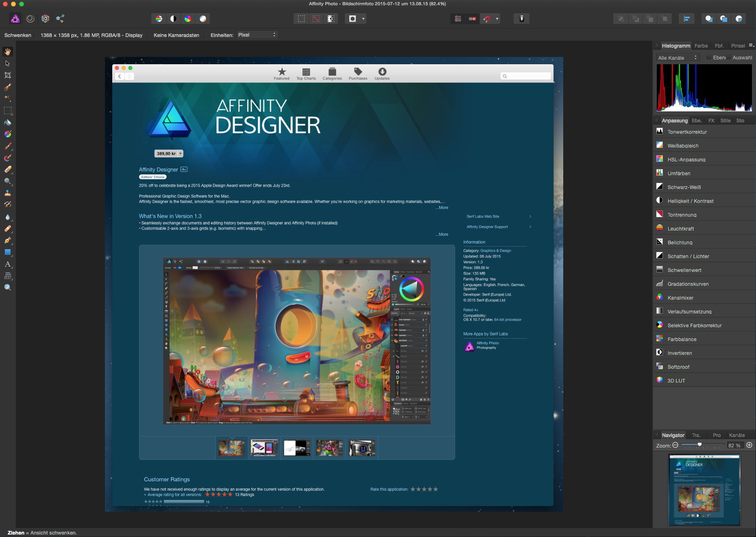The width and height of the screenshot is (756, 537).
Task: Click the RGB histogram graph
Action: pos(704,87)
